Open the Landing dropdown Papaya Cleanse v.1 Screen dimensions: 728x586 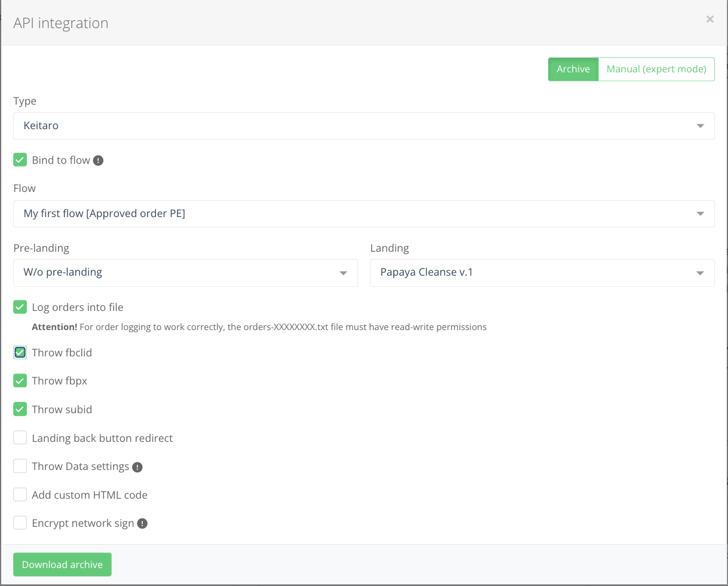click(542, 273)
